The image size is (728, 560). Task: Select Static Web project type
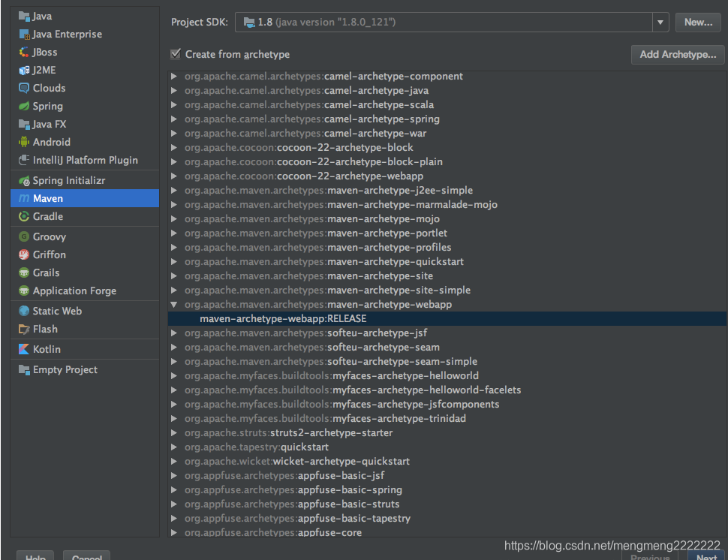tap(85, 311)
